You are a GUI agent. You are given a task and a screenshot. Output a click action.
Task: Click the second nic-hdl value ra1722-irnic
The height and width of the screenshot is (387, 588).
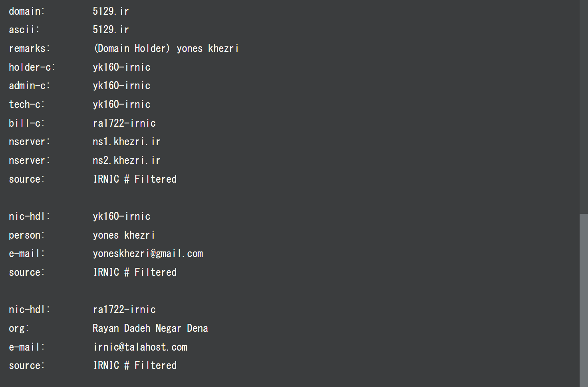tap(124, 309)
